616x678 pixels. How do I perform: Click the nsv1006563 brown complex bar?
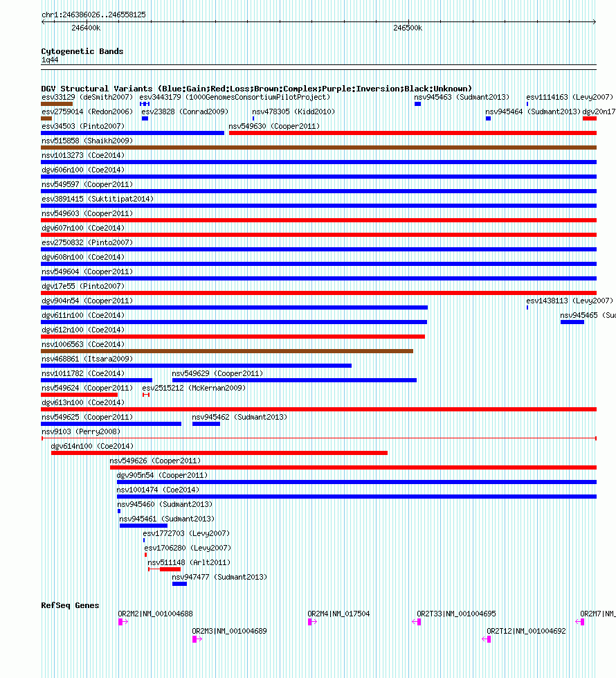coord(227,351)
